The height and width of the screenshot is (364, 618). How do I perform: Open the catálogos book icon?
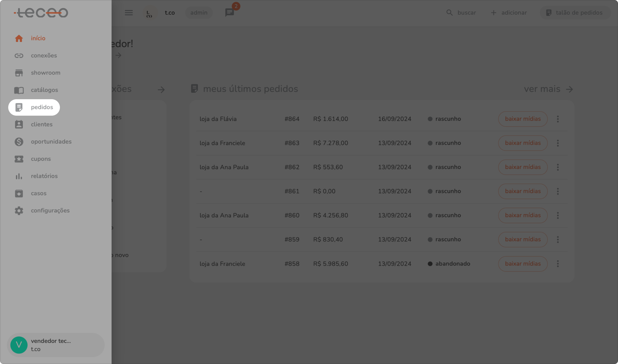(19, 90)
